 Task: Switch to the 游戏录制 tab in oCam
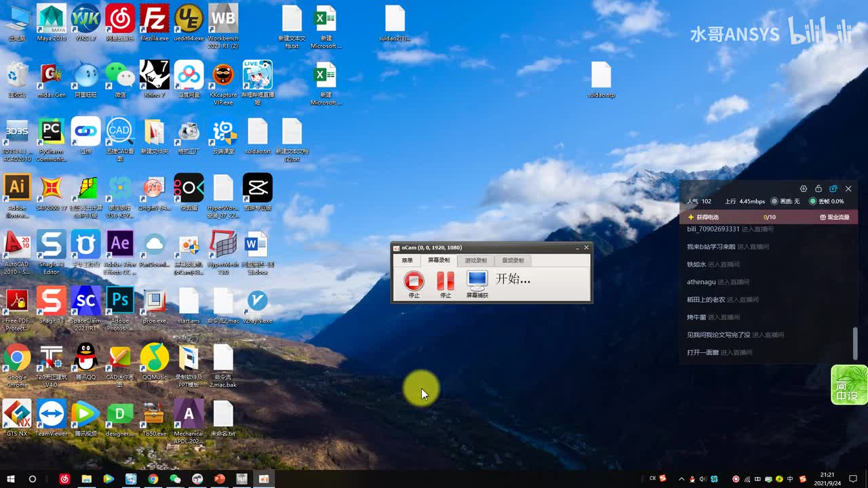click(x=475, y=260)
